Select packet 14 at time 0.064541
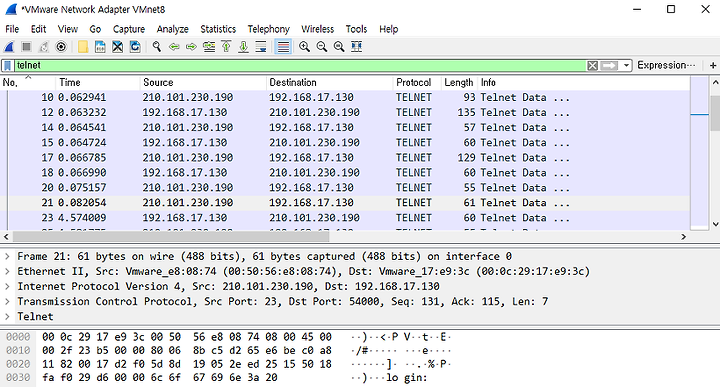This screenshot has height=387, width=720. click(x=345, y=128)
